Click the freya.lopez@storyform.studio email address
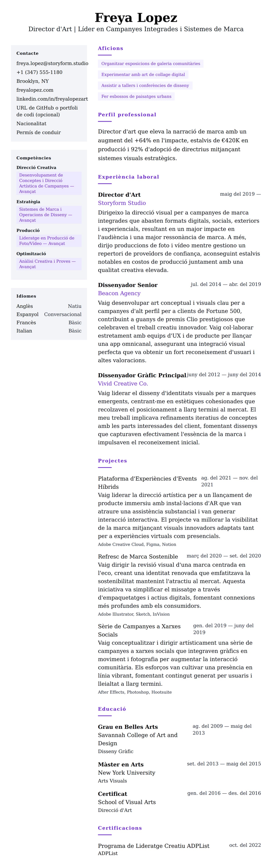 52,63
